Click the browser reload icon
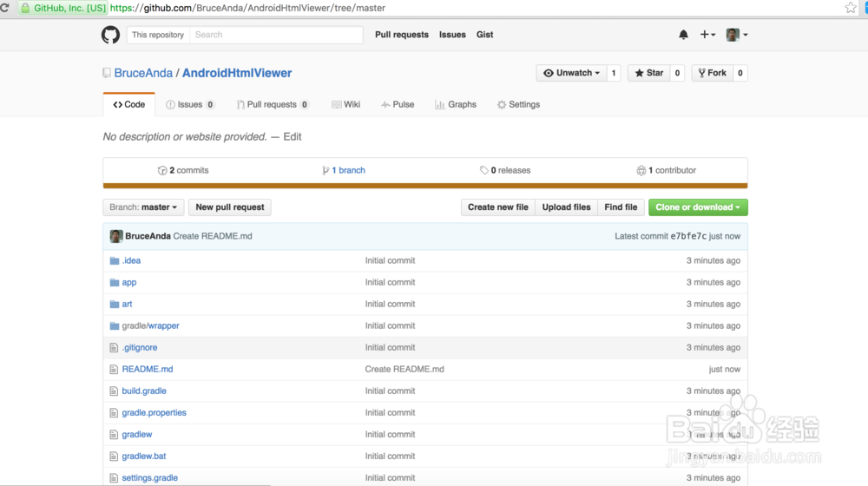This screenshot has height=486, width=868. [x=4, y=8]
